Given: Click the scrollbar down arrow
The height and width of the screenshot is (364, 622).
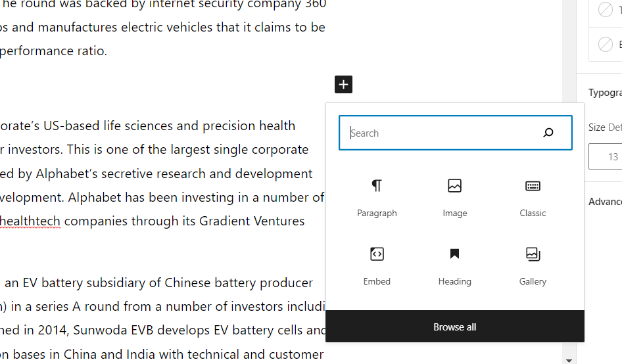Looking at the screenshot, I should click(569, 359).
